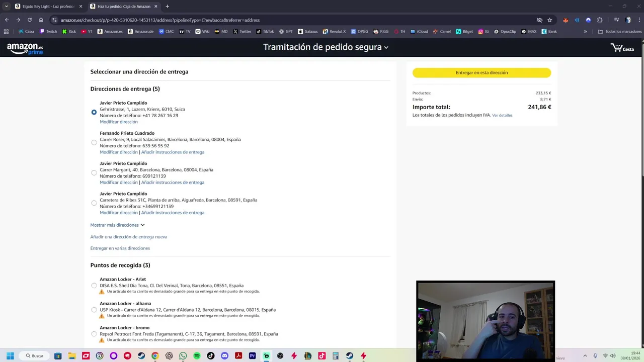This screenshot has width=644, height=362.
Task: Select Carrer Margarit 40 address radio
Action: [94, 172]
